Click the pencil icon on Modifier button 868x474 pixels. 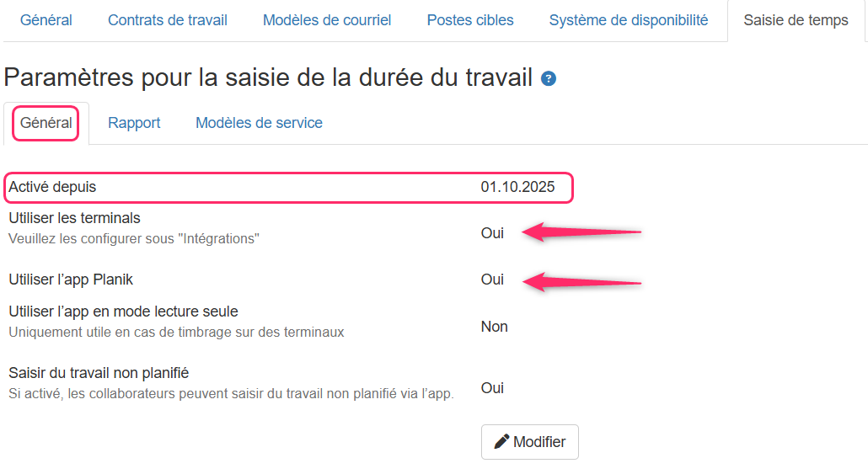tap(501, 441)
